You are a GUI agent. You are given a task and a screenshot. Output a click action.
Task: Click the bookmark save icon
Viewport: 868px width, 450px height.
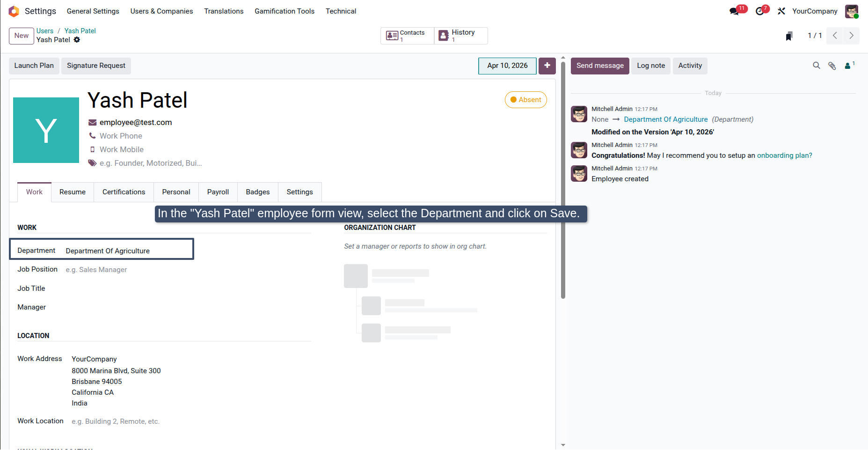tap(789, 36)
